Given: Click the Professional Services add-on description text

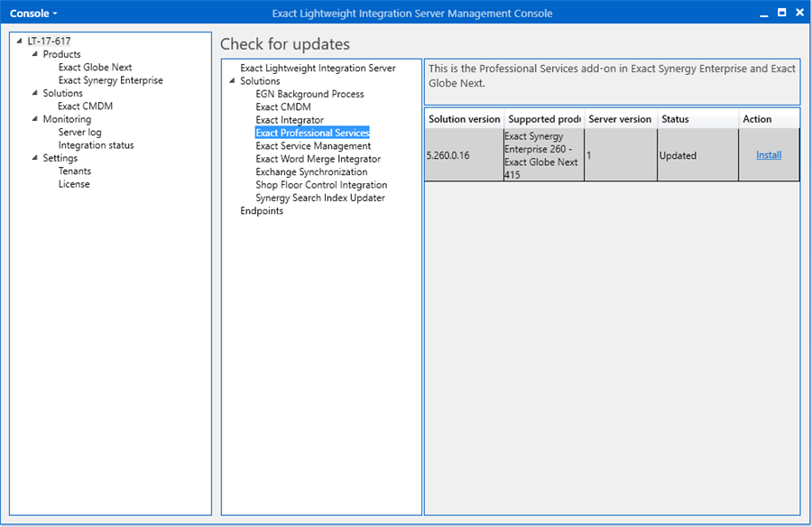Looking at the screenshot, I should [612, 76].
